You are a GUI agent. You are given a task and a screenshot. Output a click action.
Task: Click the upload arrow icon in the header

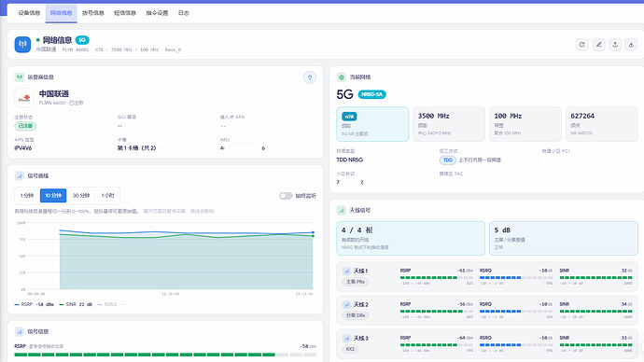point(615,45)
